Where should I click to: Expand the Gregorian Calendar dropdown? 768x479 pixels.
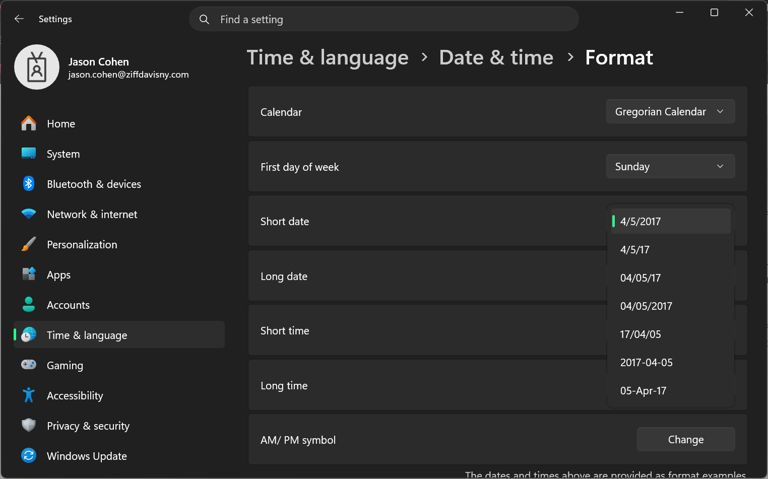pos(670,112)
